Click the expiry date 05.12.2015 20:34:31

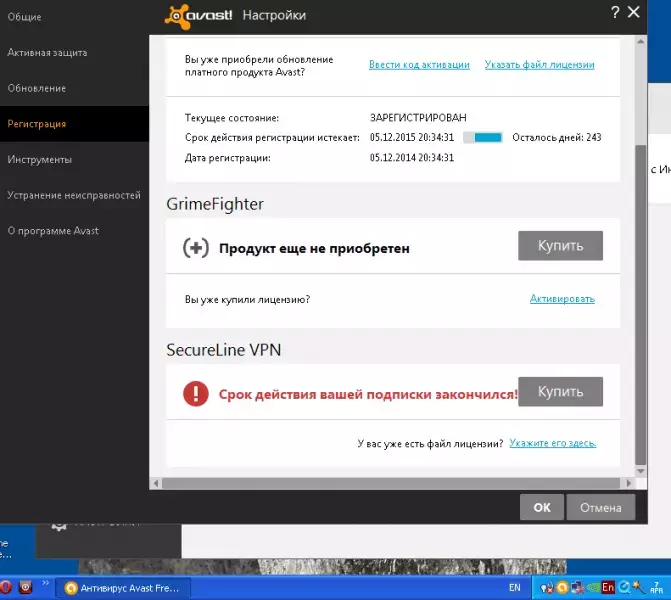(412, 137)
